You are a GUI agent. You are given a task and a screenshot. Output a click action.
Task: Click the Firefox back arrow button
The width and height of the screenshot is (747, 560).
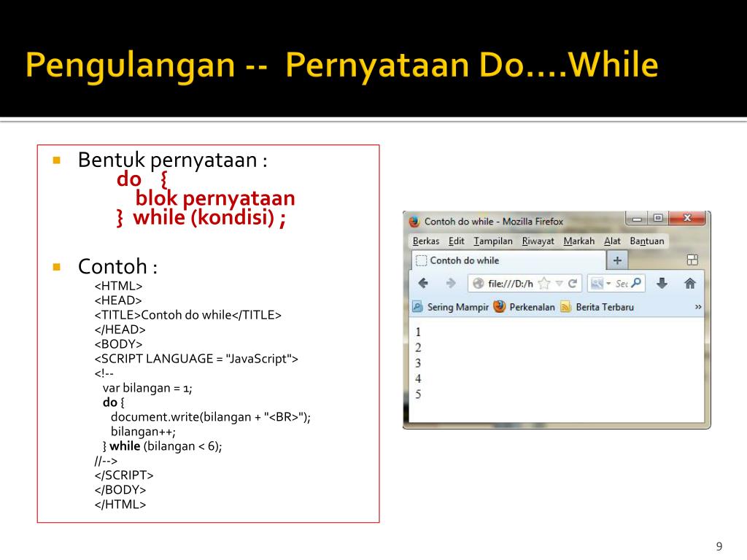click(x=423, y=284)
